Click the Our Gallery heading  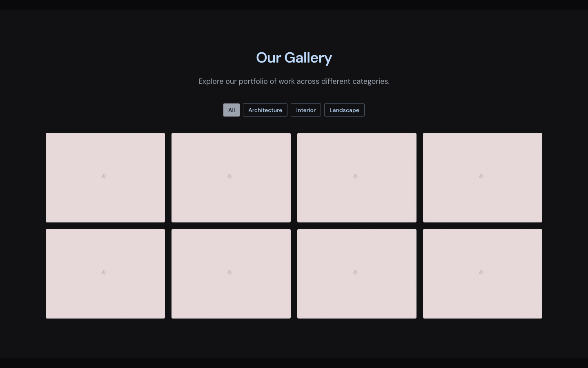pos(294,58)
